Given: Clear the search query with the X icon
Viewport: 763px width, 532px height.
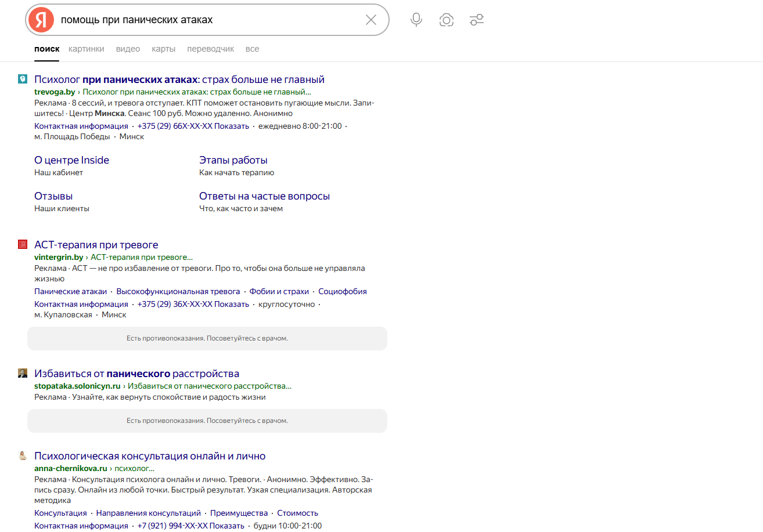Looking at the screenshot, I should tap(371, 20).
